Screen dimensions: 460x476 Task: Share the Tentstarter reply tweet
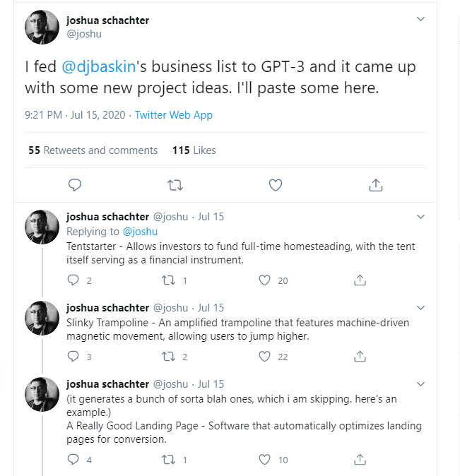[360, 280]
